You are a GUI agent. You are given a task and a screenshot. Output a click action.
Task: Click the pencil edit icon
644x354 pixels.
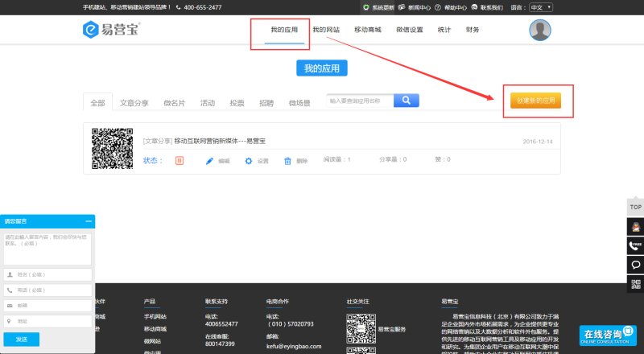click(x=209, y=161)
